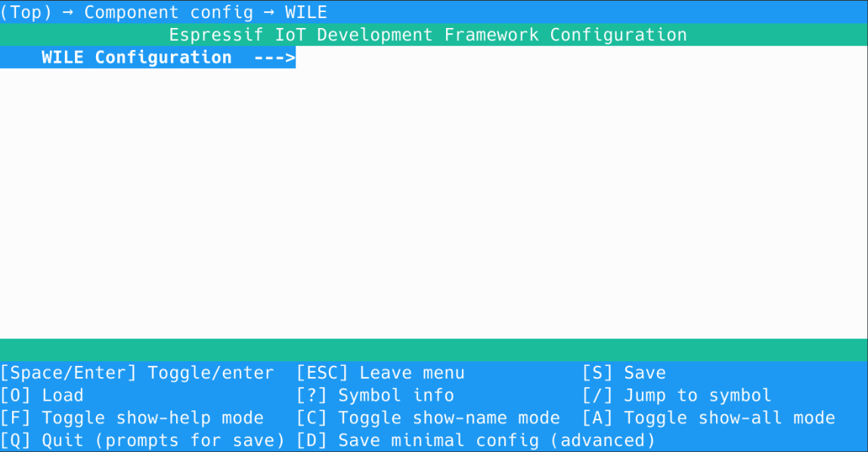This screenshot has width=868, height=452.
Task: Click the ---> arrow beside WILE Configuration
Action: pos(274,57)
